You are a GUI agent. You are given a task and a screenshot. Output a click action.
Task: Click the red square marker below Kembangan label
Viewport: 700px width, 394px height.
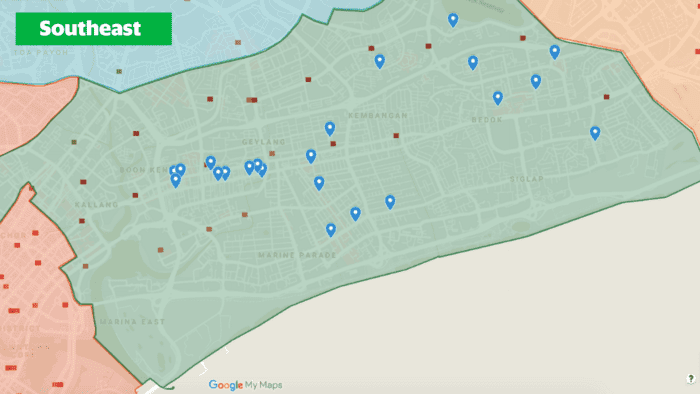click(x=396, y=136)
